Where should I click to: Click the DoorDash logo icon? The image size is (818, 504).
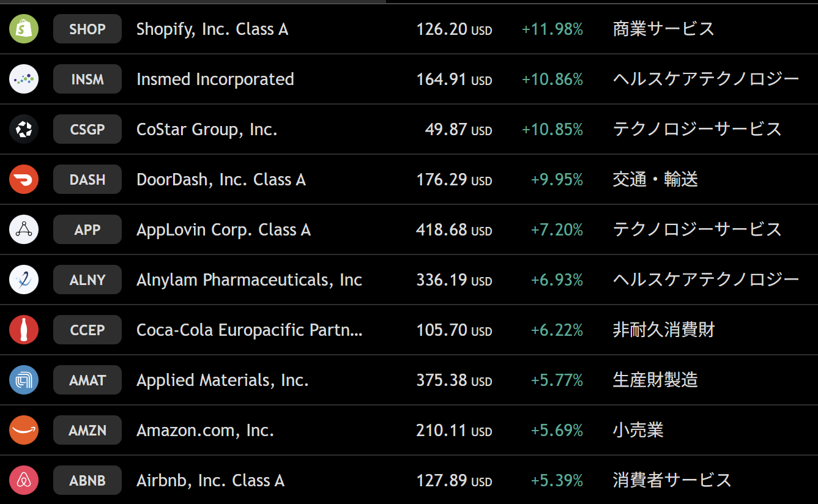pyautogui.click(x=24, y=179)
